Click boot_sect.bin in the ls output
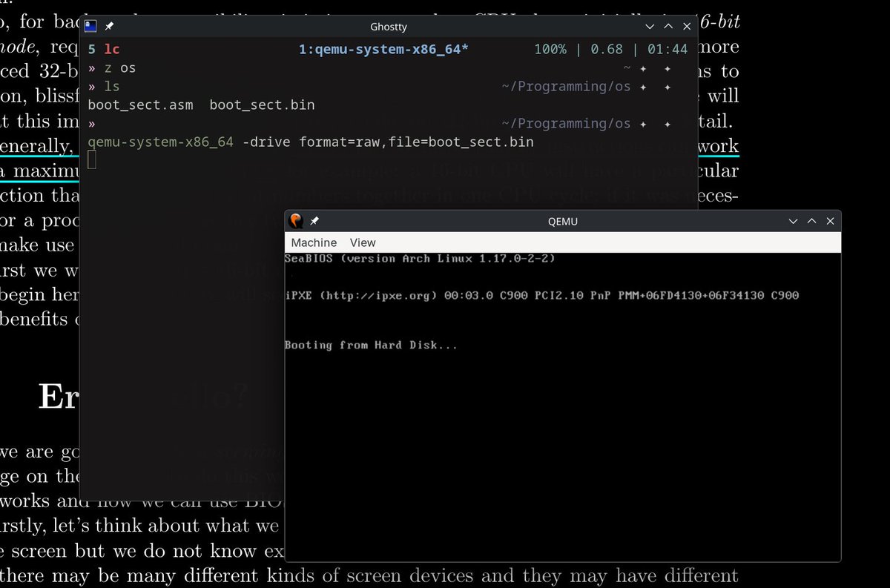Screen dimensions: 890x588 click(262, 105)
